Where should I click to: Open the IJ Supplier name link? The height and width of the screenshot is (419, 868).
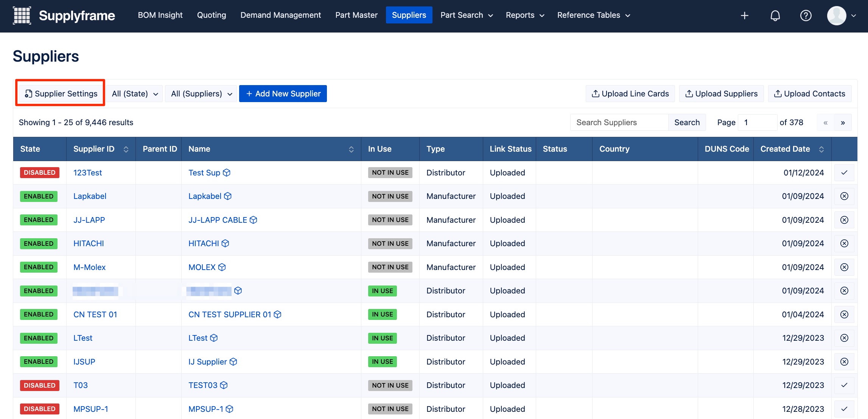207,362
